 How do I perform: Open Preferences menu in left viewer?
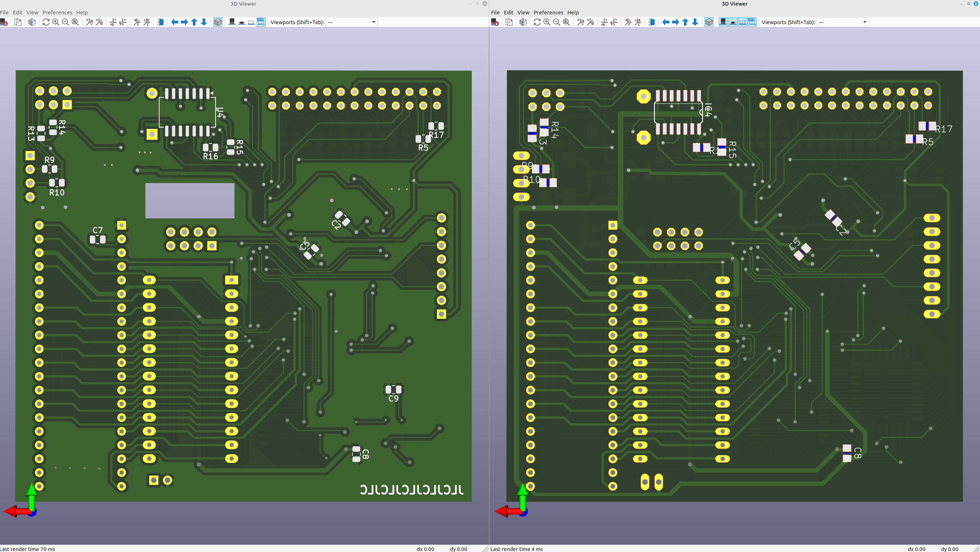tap(57, 13)
